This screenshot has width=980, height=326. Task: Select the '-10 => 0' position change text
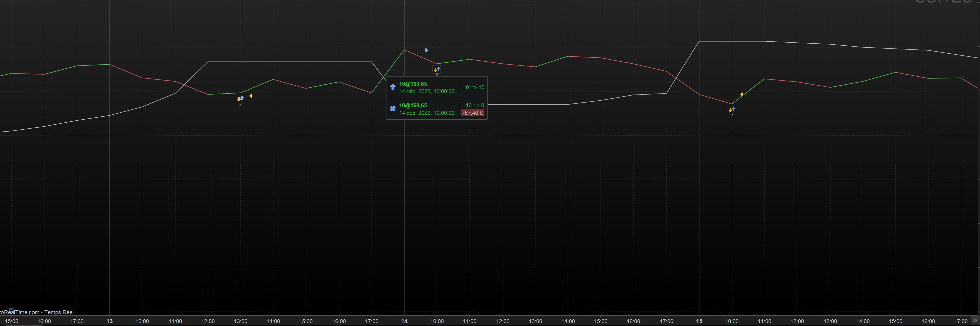click(474, 105)
